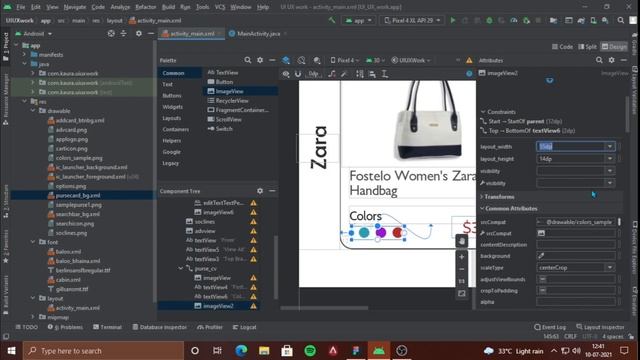Toggle the orientation icon in the design toolbar

[301, 60]
